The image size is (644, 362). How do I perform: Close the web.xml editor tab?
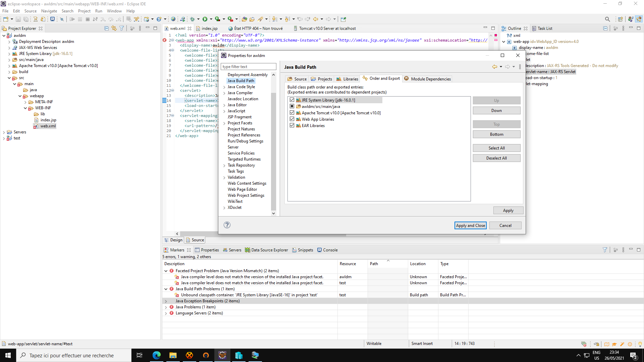tap(190, 28)
